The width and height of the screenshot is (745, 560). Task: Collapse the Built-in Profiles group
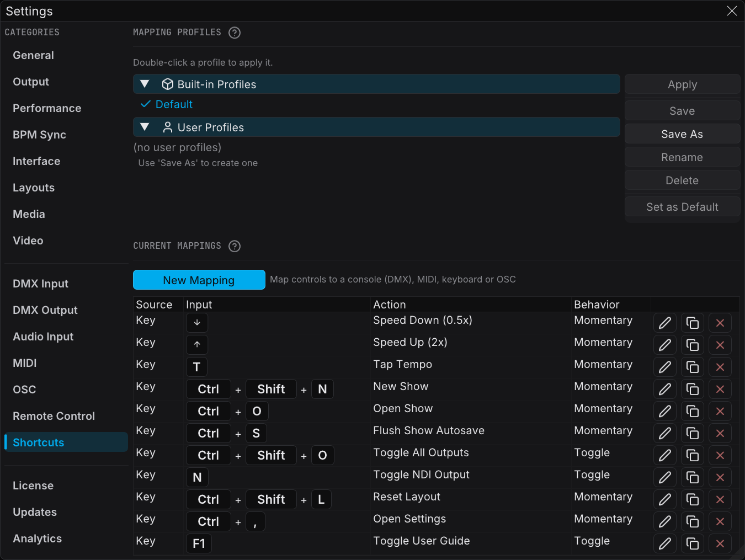(x=145, y=84)
